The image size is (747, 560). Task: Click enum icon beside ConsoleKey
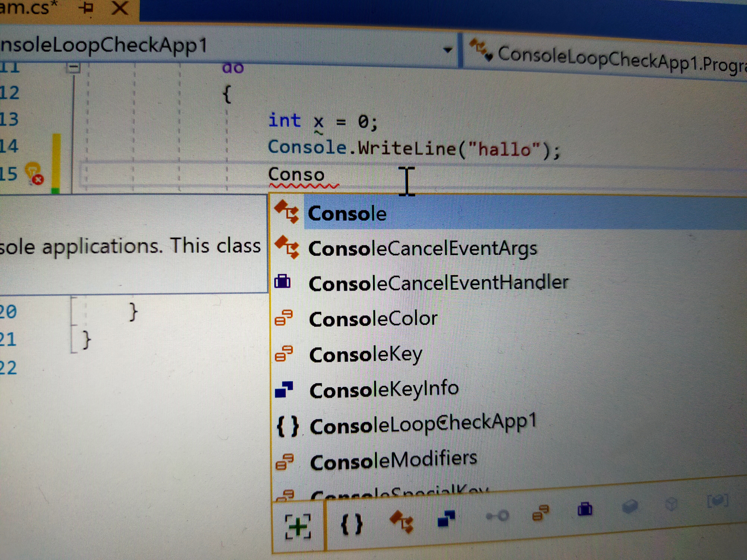(x=284, y=353)
